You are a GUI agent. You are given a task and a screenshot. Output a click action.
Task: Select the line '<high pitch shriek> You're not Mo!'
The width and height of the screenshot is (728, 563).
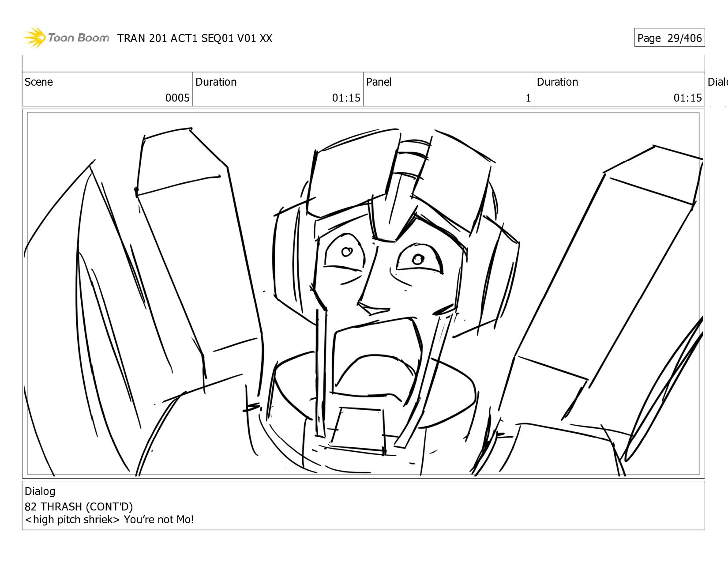pos(109,520)
